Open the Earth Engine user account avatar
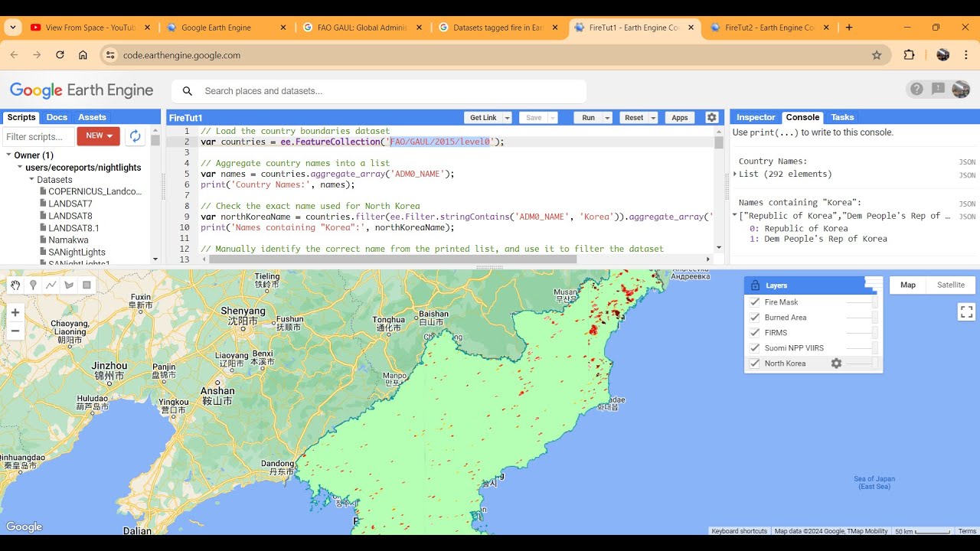 pyautogui.click(x=961, y=90)
